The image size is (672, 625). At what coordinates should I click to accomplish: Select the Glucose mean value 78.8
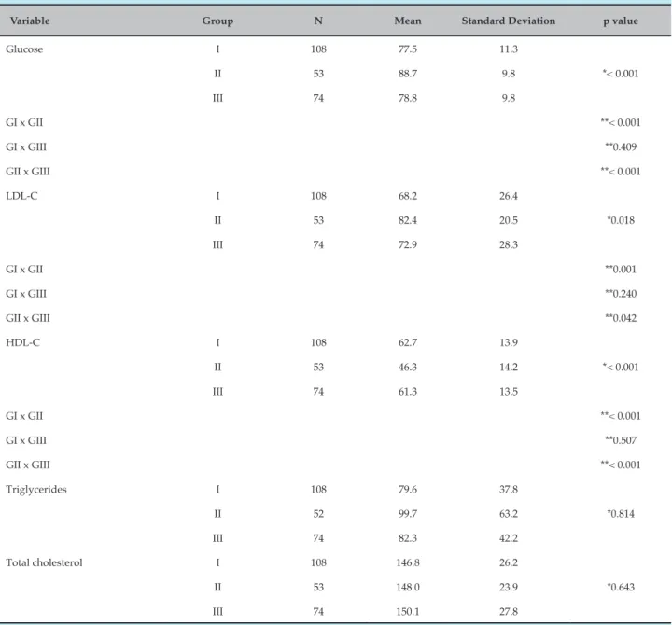pos(408,98)
